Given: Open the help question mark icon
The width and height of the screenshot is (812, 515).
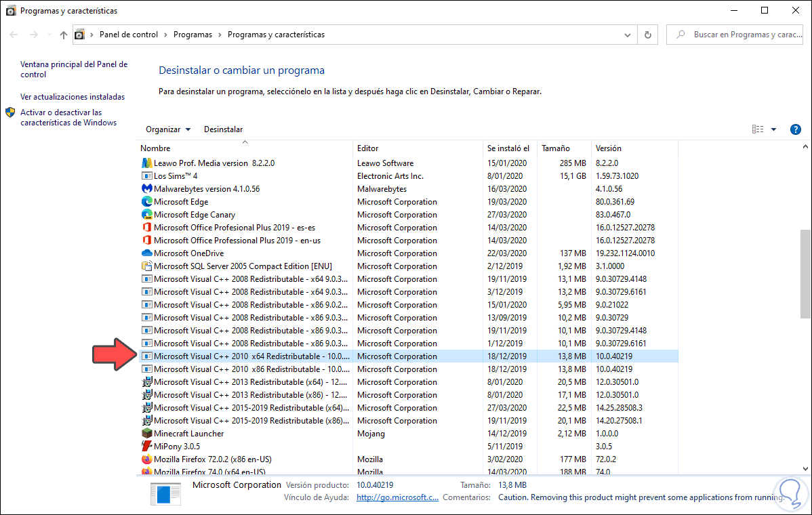Looking at the screenshot, I should [796, 129].
